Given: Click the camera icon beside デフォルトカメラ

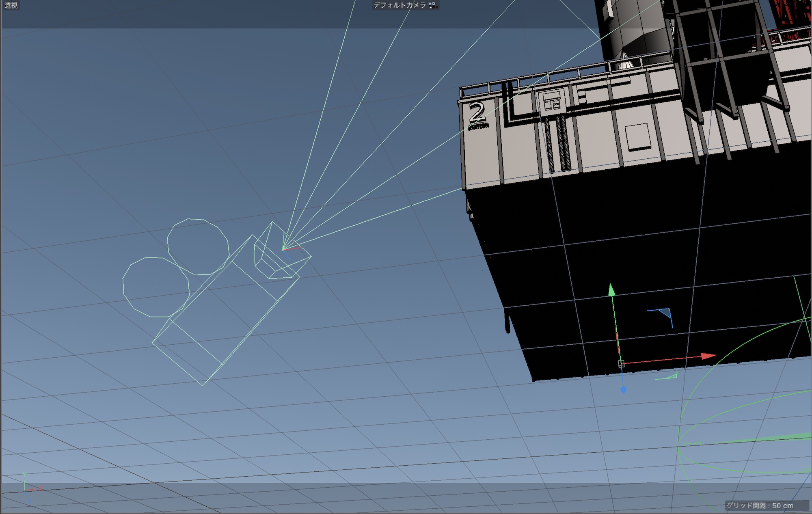Looking at the screenshot, I should click(433, 5).
